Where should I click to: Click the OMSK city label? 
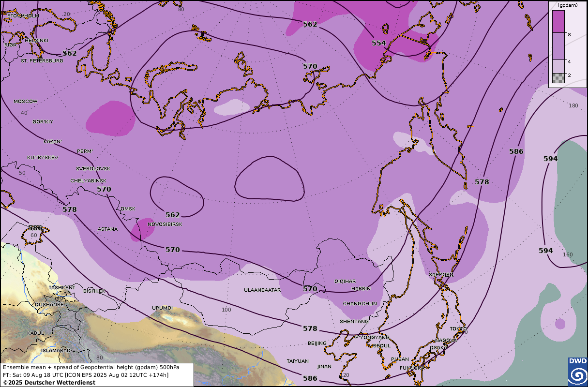[x=128, y=209]
